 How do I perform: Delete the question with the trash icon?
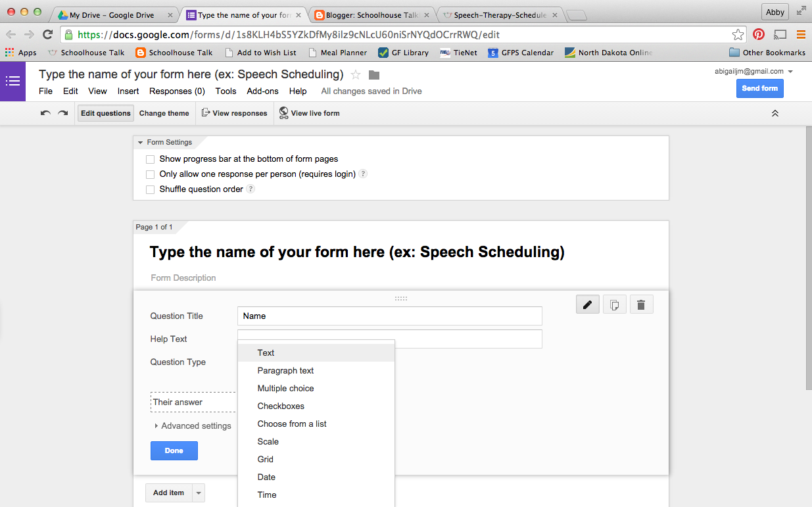[x=641, y=304]
